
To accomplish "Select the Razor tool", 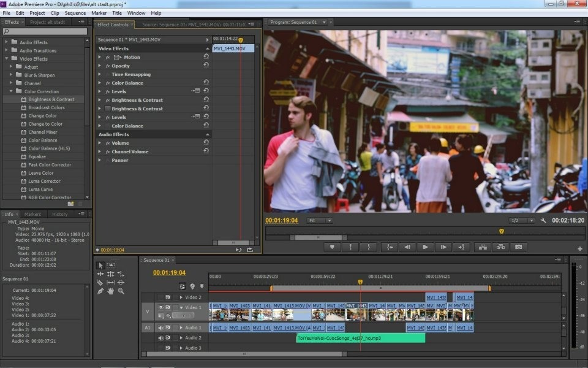I will (100, 282).
